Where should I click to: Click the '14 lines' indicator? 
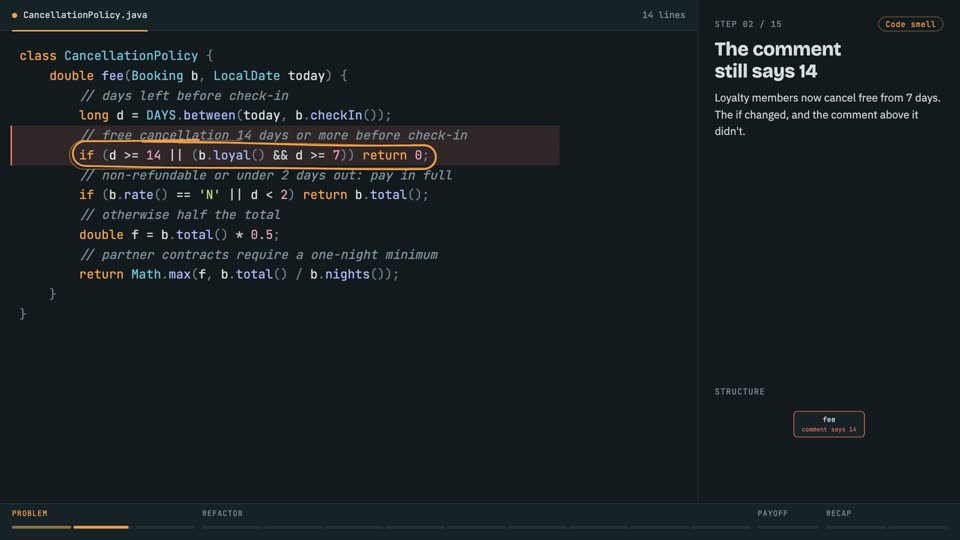[663, 15]
